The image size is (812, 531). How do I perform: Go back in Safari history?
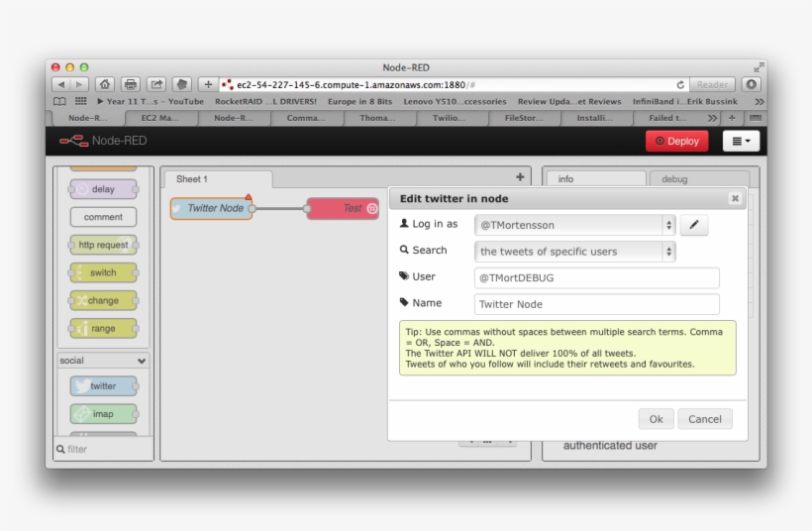click(61, 84)
